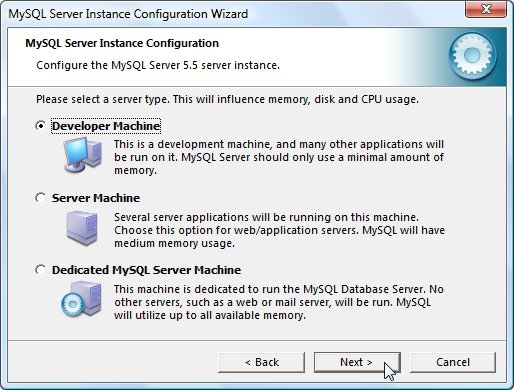514x390 pixels.
Task: Click the Developer Machine desktop computer icon
Action: [x=83, y=155]
